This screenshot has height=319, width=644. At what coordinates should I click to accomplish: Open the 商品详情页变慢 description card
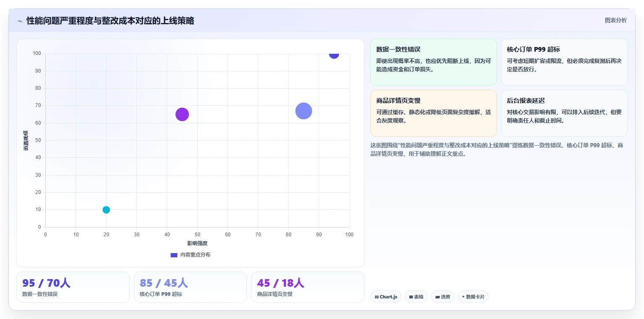(x=434, y=113)
